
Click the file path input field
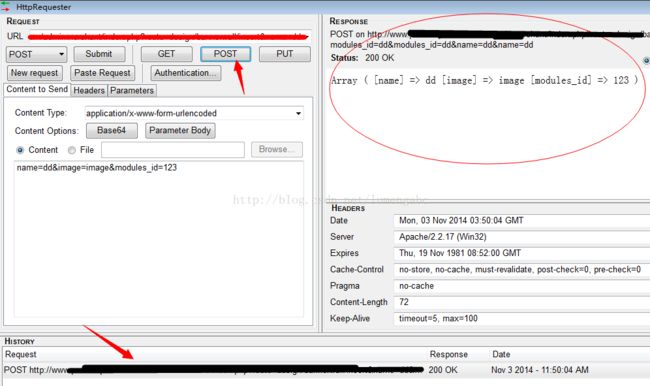173,150
